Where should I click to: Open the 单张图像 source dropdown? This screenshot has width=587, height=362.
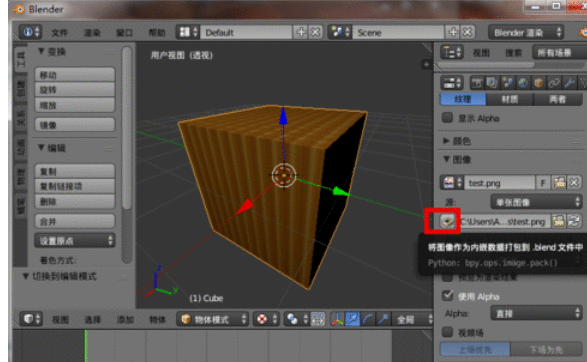(x=536, y=203)
